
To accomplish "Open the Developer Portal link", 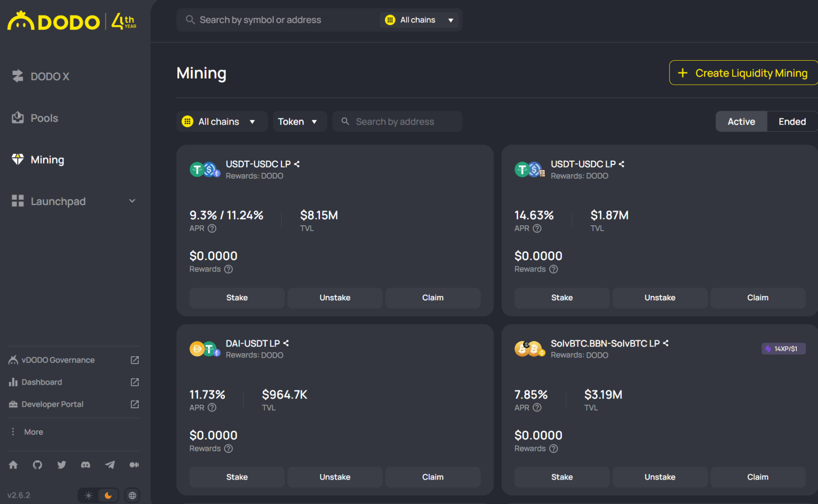I will 52,404.
